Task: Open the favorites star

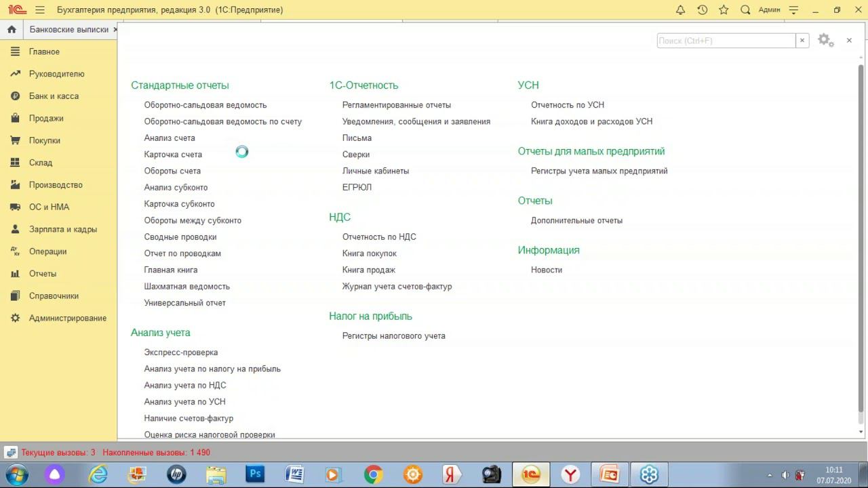Action: pyautogui.click(x=724, y=10)
